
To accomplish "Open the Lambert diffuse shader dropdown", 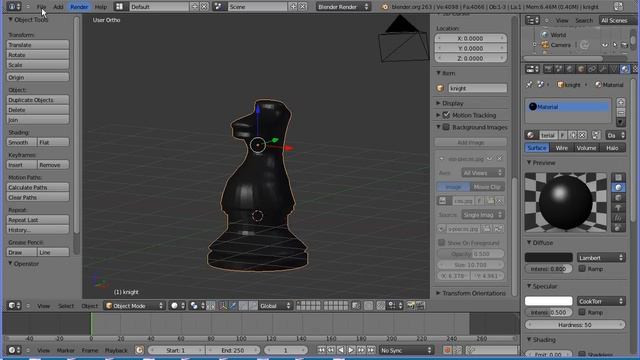I will point(601,258).
